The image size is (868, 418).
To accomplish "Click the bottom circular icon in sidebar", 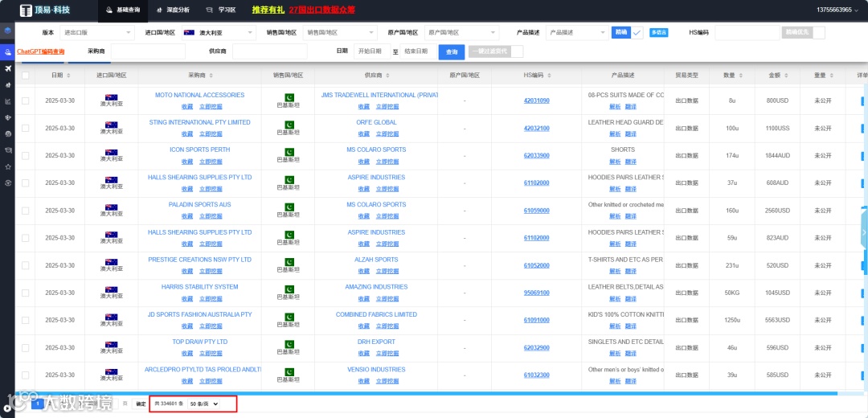I will (7, 182).
